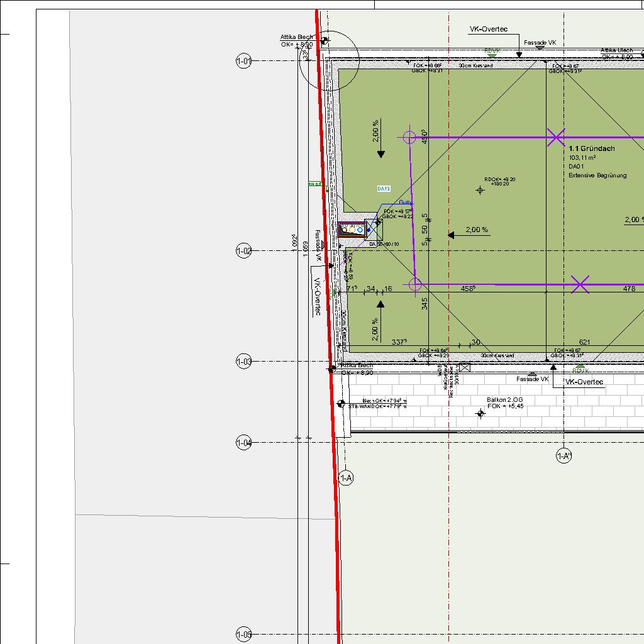Click the 1.1 Gründach room title

point(592,149)
